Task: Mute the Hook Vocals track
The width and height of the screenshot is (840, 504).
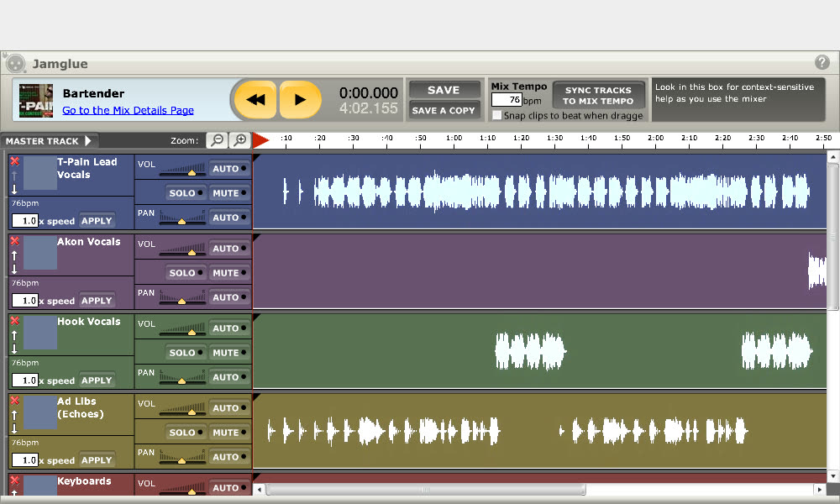Action: pyautogui.click(x=229, y=353)
